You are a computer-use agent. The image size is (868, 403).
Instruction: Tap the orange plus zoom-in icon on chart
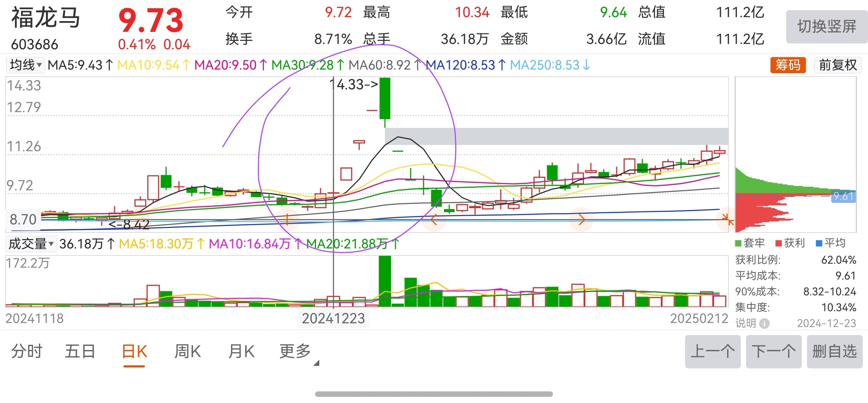click(x=287, y=220)
